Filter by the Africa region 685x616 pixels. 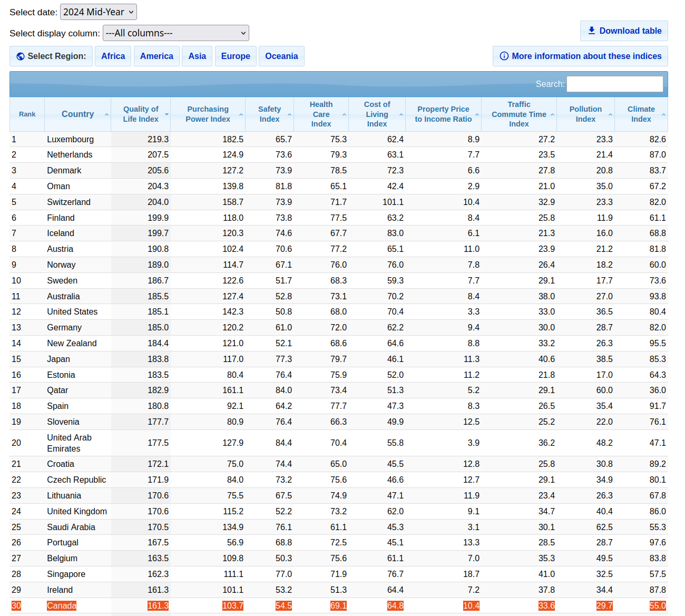tap(113, 56)
